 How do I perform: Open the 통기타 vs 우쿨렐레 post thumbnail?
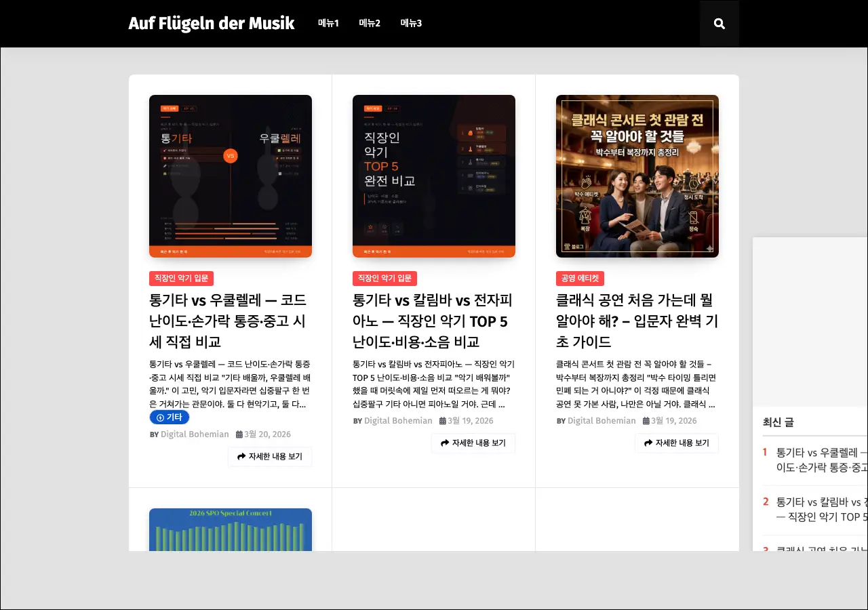click(231, 176)
